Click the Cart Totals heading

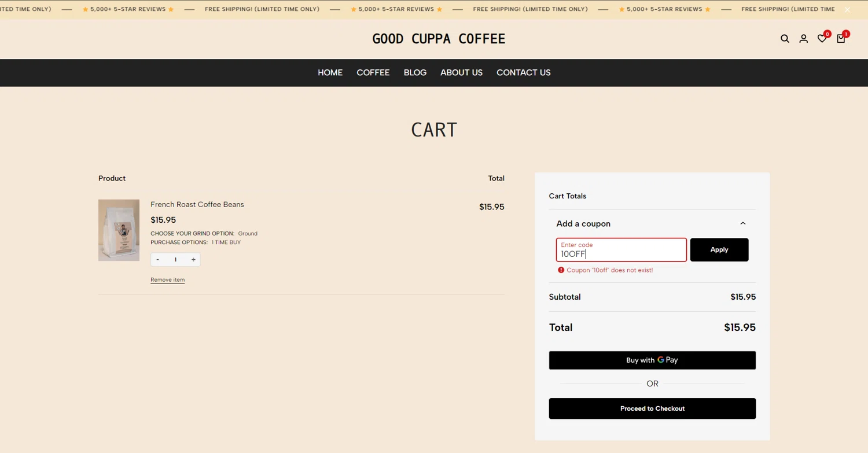tap(568, 196)
